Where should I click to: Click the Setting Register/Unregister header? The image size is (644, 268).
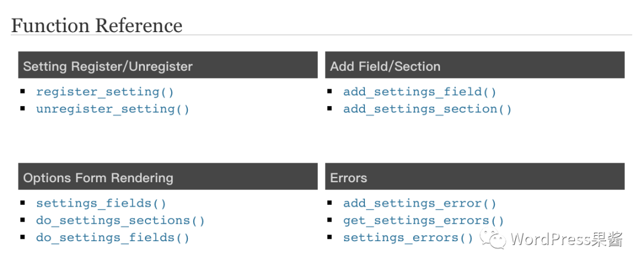[168, 65]
